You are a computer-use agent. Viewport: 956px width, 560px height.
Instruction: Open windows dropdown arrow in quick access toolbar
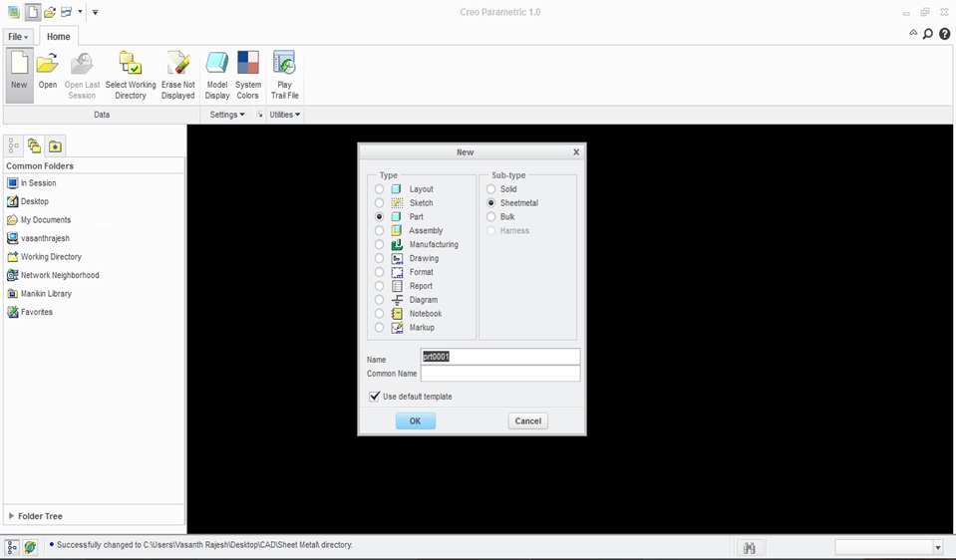(80, 12)
